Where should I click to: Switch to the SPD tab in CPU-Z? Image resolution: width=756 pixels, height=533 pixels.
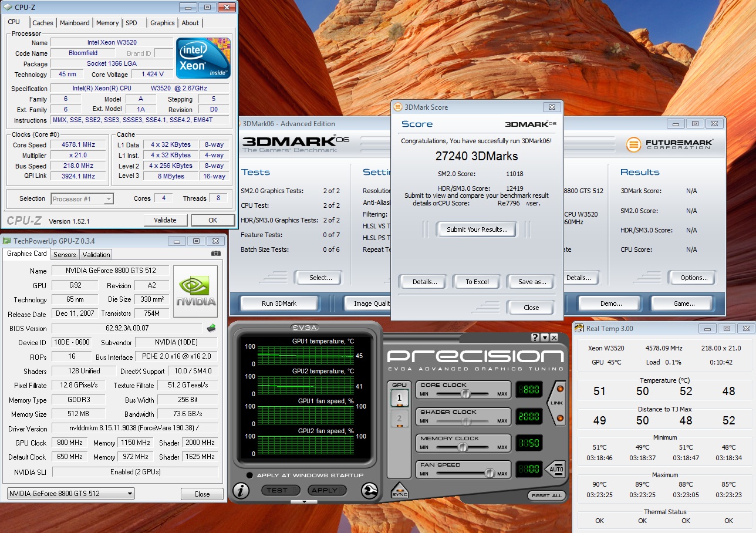coord(131,23)
